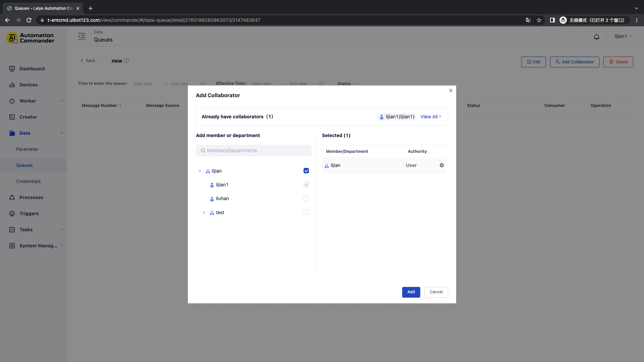The image size is (644, 362).
Task: Check the liuhan member checkbox
Action: [x=306, y=198]
